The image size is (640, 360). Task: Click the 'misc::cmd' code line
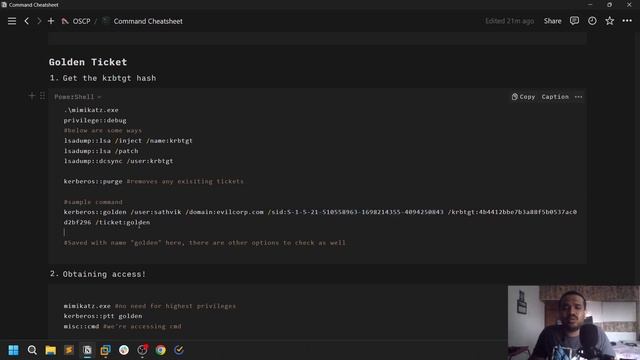coord(81,326)
